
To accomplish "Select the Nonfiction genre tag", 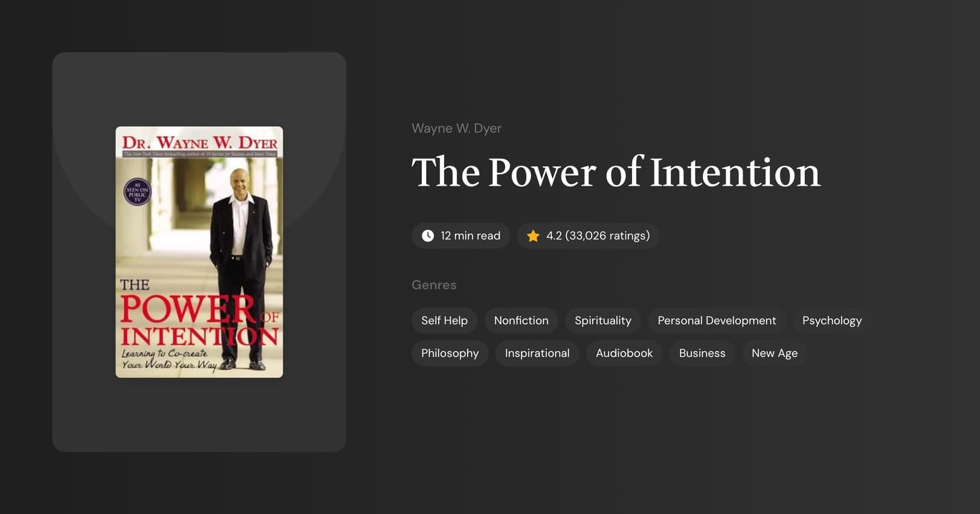I will click(x=521, y=320).
